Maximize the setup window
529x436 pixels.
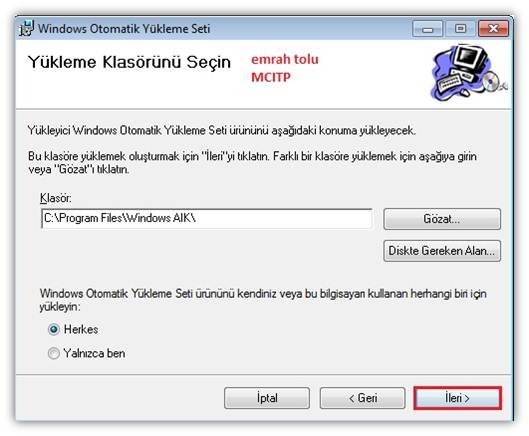460,29
